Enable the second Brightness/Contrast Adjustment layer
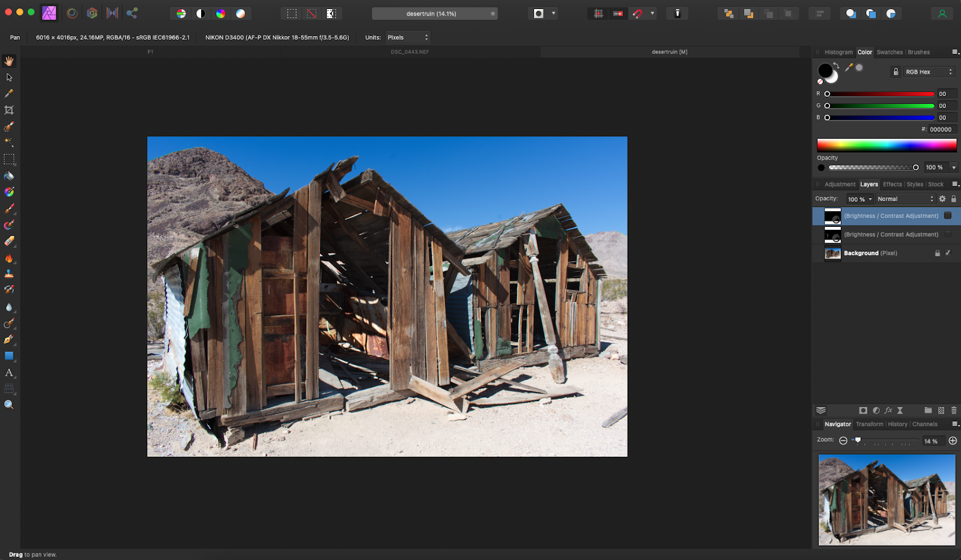The image size is (961, 560). [x=948, y=234]
